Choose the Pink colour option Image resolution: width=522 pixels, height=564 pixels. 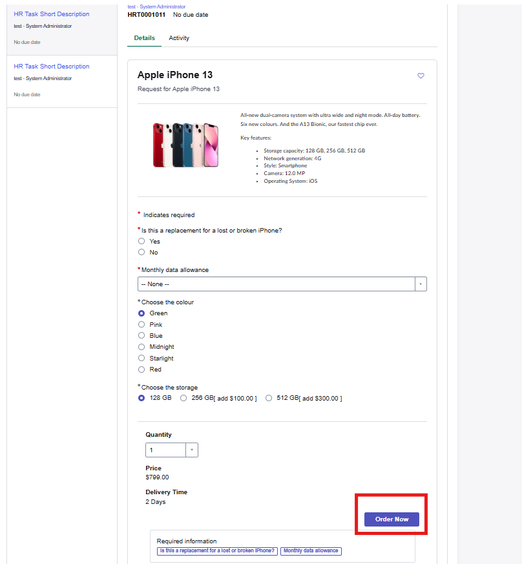click(141, 324)
